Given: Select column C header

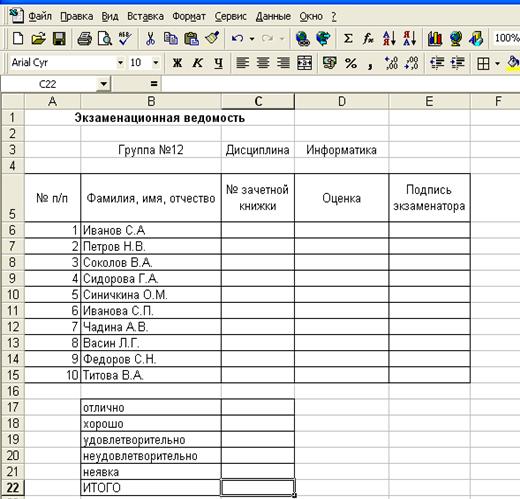Looking at the screenshot, I should (258, 101).
